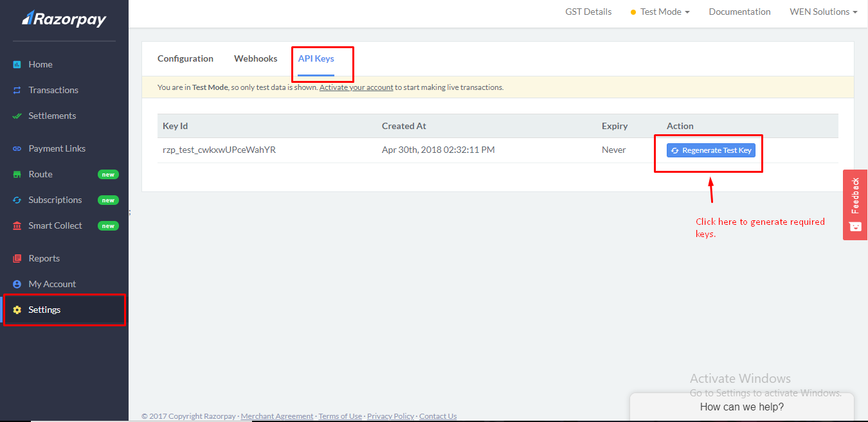Open the Test Mode dropdown
Viewport: 868px width, 422px height.
coord(660,12)
